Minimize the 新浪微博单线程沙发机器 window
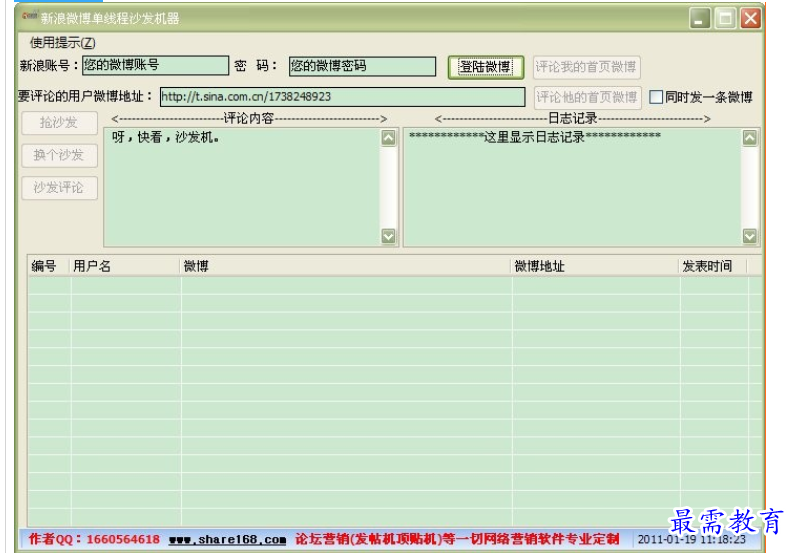Viewport: 792px width, 553px height. coord(700,19)
